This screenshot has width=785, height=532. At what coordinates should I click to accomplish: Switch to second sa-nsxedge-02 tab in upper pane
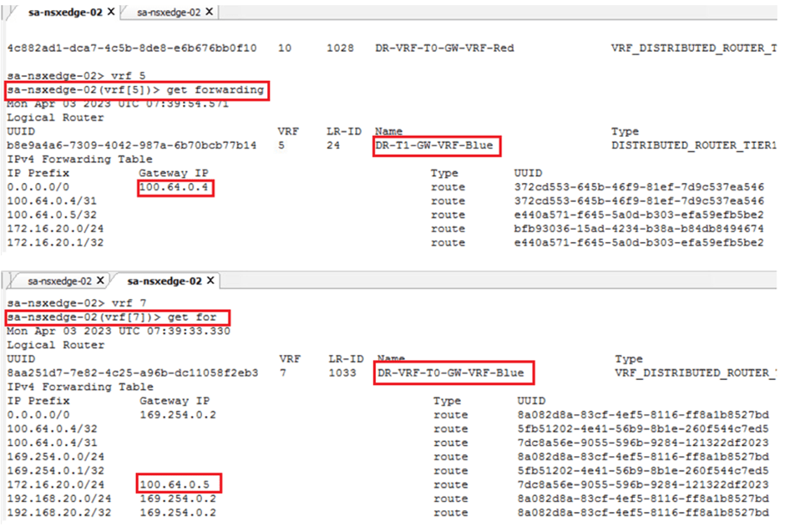click(x=168, y=12)
